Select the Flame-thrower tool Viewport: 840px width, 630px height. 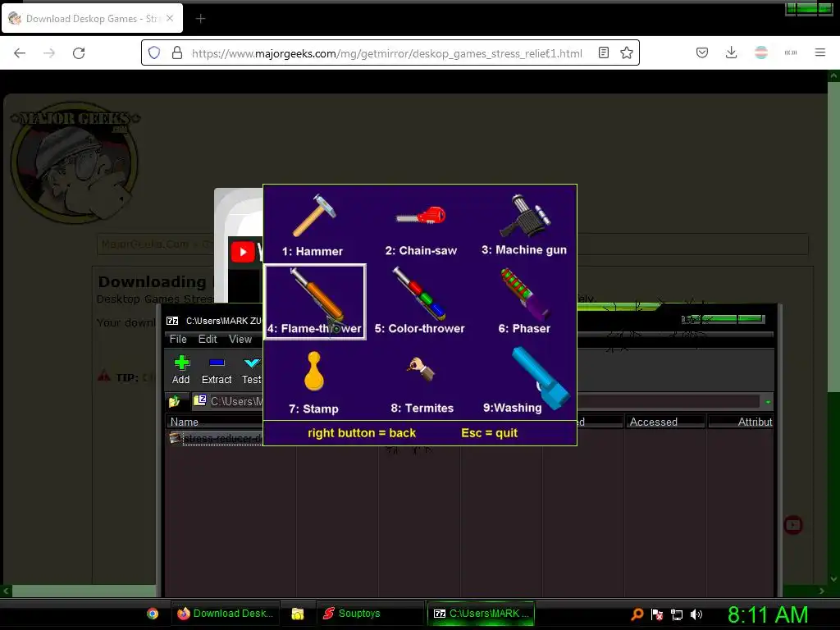[315, 302]
